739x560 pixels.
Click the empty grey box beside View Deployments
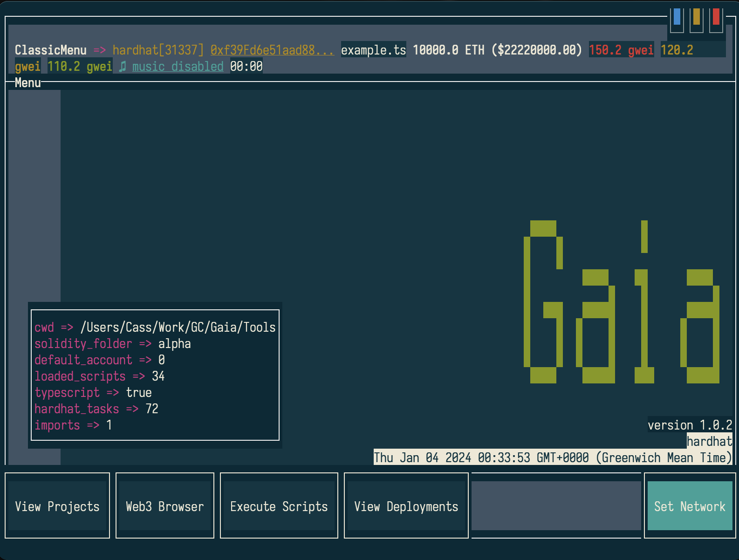pos(556,506)
